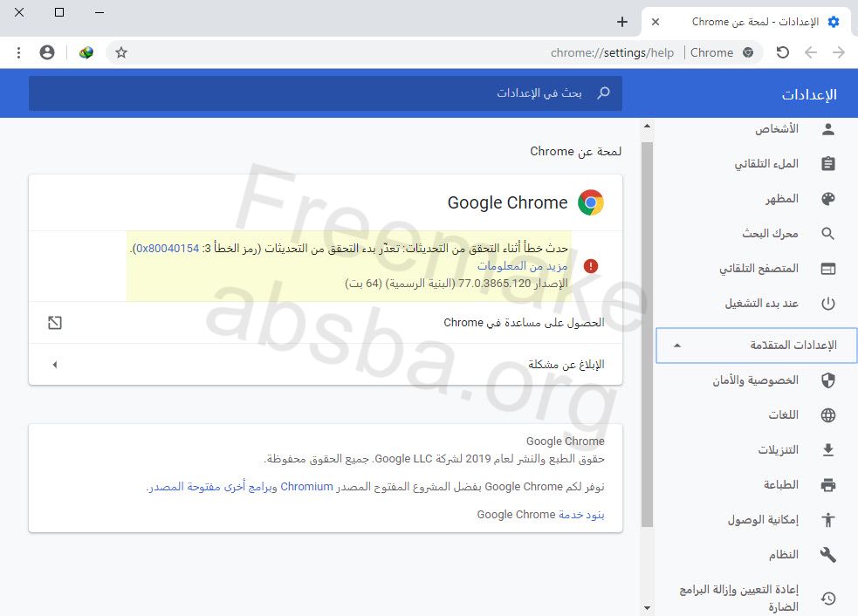Click the version text 77.0.3865.120
This screenshot has width=858, height=616.
pos(494,284)
